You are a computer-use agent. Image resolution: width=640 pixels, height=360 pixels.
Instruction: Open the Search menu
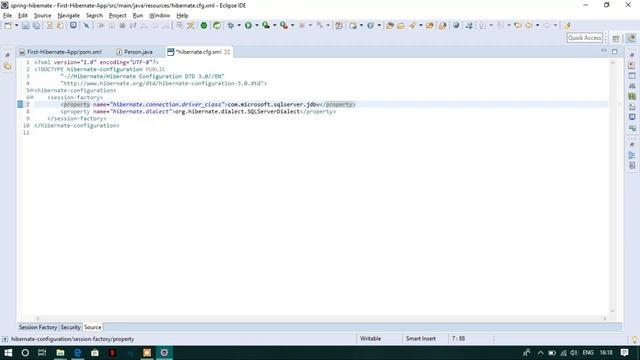(94, 16)
